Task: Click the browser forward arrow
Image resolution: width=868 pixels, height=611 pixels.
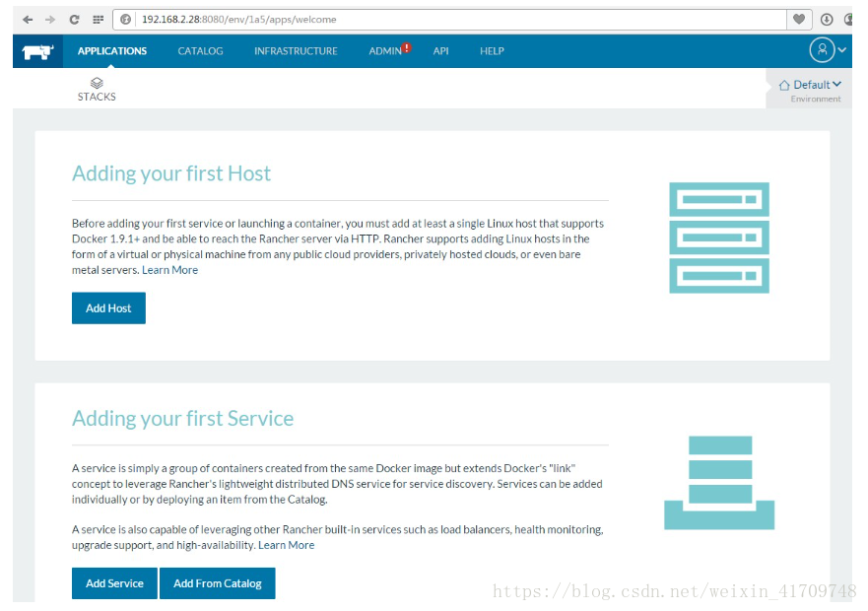Action: (x=50, y=20)
